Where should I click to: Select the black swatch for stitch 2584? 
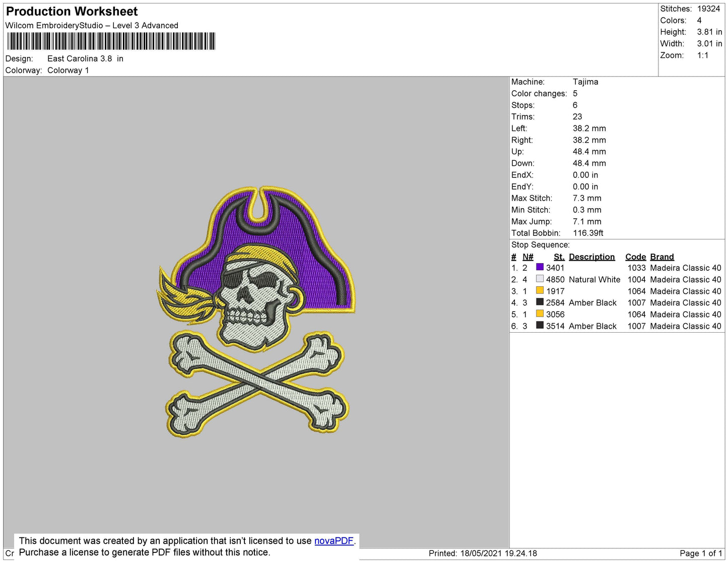click(540, 302)
